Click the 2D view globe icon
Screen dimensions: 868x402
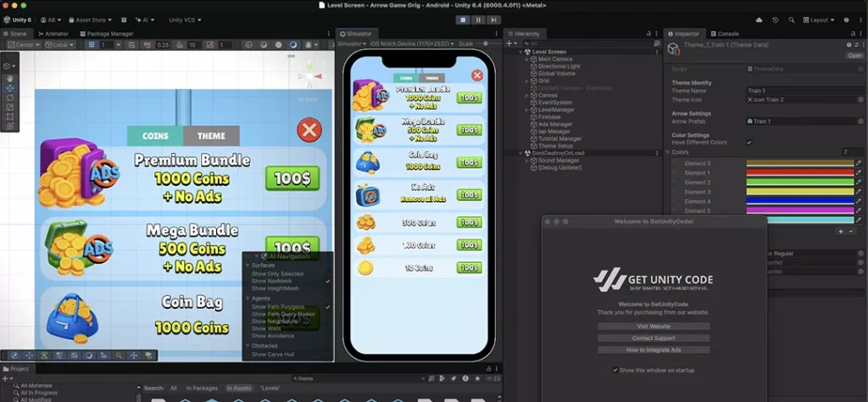click(248, 45)
